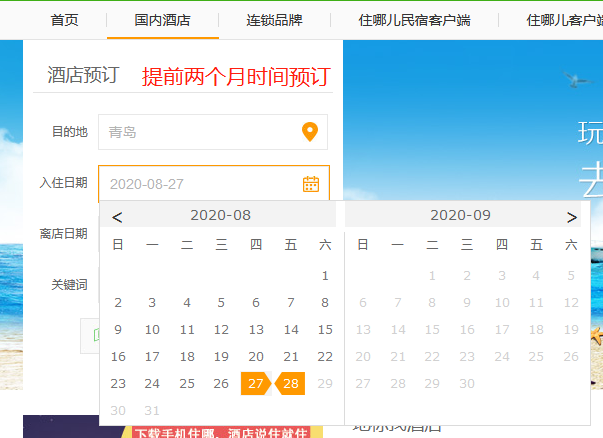This screenshot has height=438, width=603.
Task: Click the 2020-09 month header
Action: coord(460,215)
